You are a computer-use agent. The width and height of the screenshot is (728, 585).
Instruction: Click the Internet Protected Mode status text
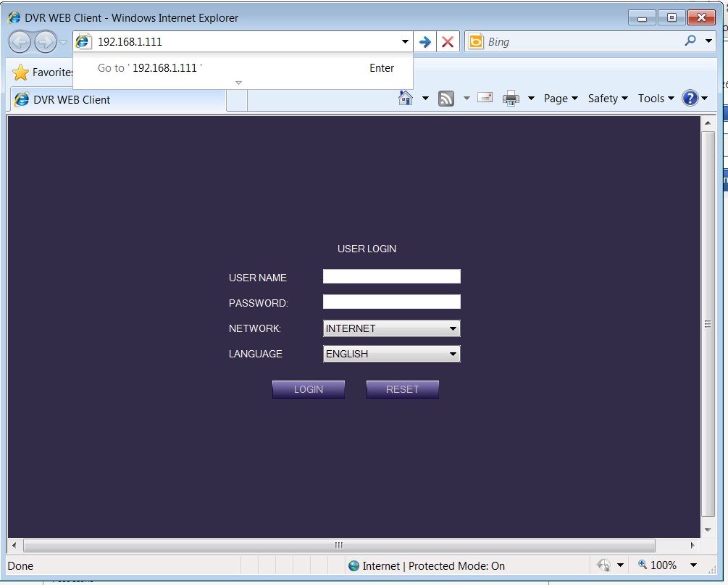coord(434,566)
